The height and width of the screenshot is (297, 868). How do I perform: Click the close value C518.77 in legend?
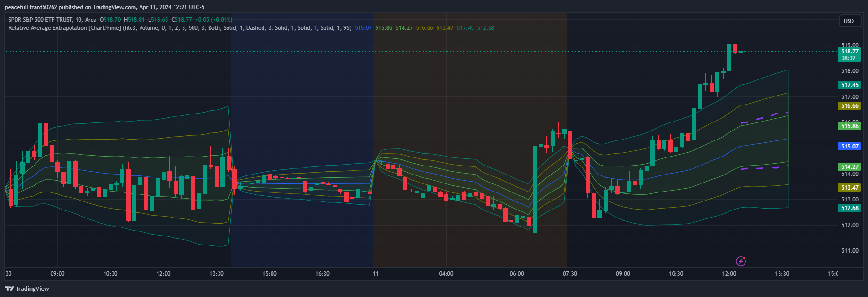coord(182,20)
